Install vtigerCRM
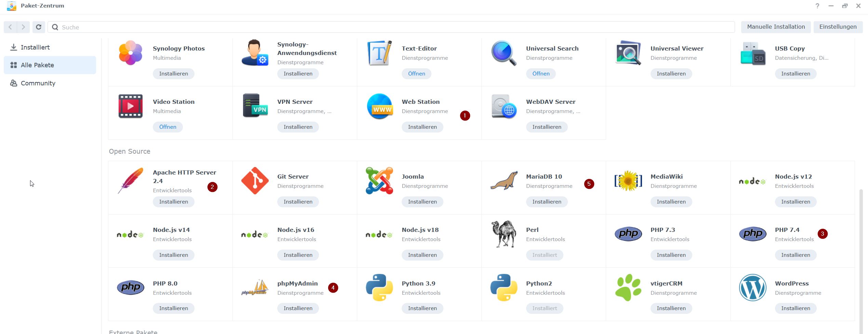Viewport: 868px width, 334px height. [671, 308]
